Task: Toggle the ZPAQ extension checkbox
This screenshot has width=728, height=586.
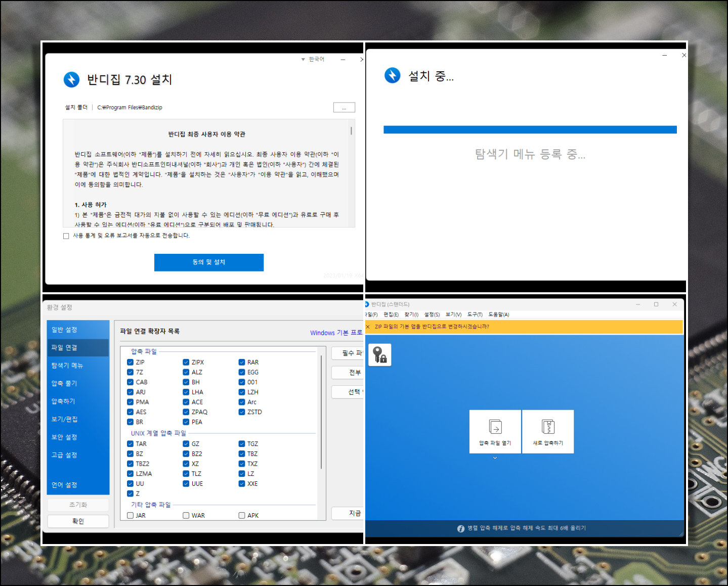Action: pos(186,412)
